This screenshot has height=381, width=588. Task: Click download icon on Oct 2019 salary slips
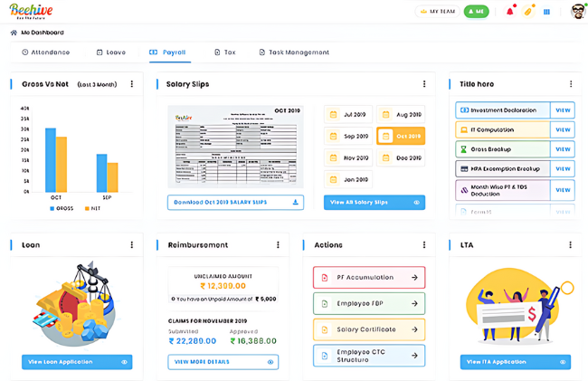[296, 203]
